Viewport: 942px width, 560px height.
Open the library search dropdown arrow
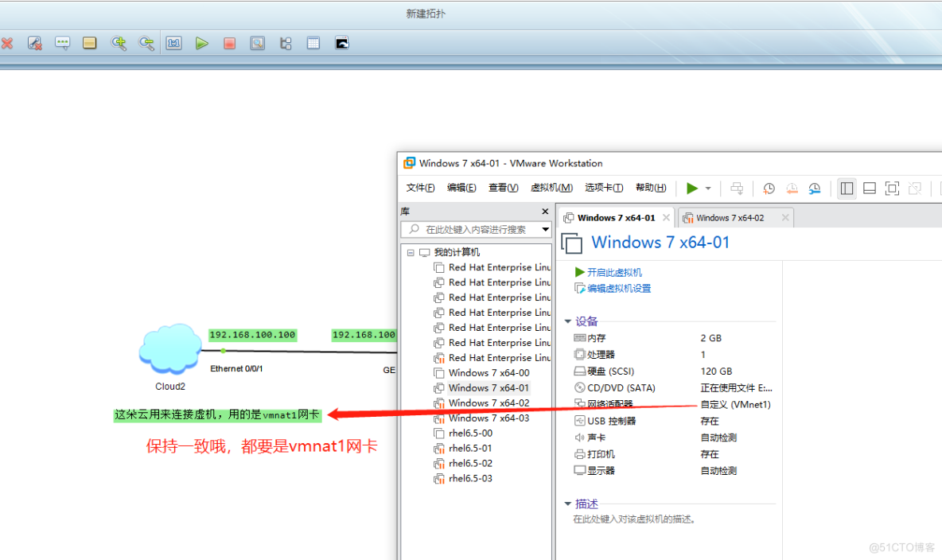pos(546,230)
